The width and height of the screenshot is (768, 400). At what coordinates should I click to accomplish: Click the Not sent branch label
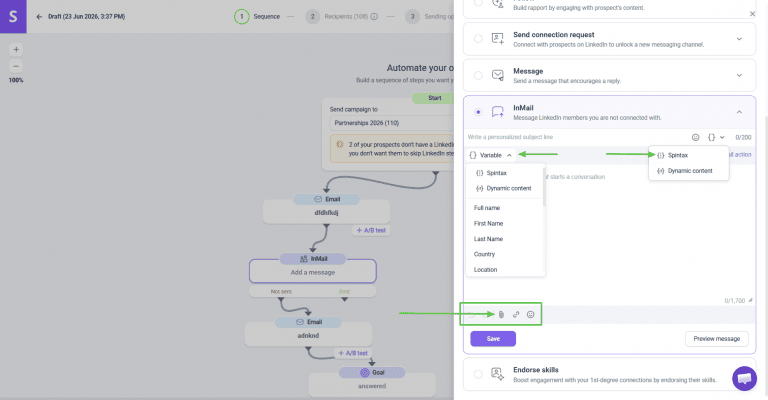click(281, 291)
